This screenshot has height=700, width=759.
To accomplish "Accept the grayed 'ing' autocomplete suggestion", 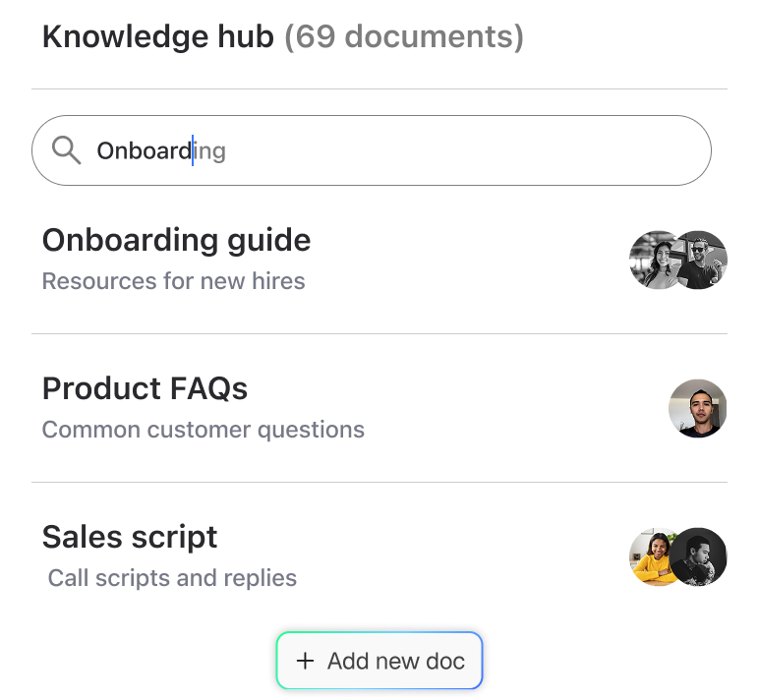I will (x=210, y=151).
